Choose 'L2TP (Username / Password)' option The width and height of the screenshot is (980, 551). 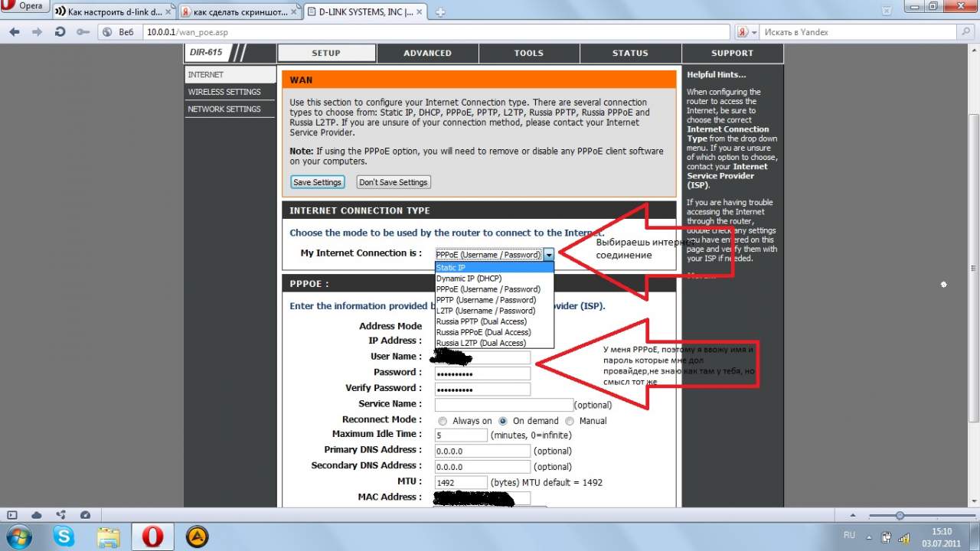tap(494, 311)
